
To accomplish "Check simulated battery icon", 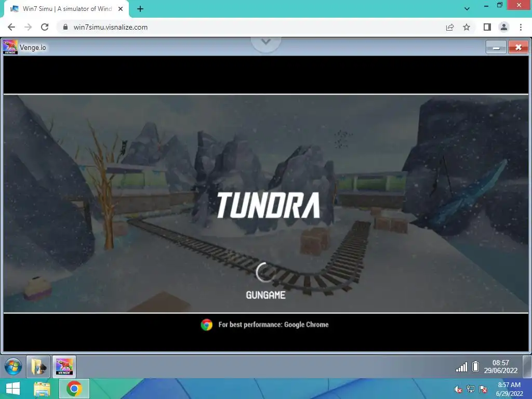I will pyautogui.click(x=476, y=366).
